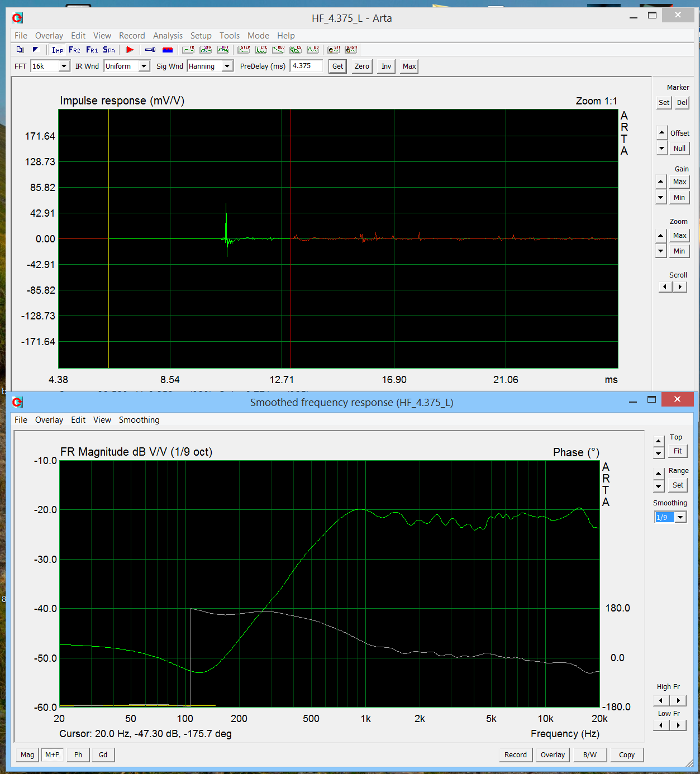Show the STEP response icon

point(244,50)
